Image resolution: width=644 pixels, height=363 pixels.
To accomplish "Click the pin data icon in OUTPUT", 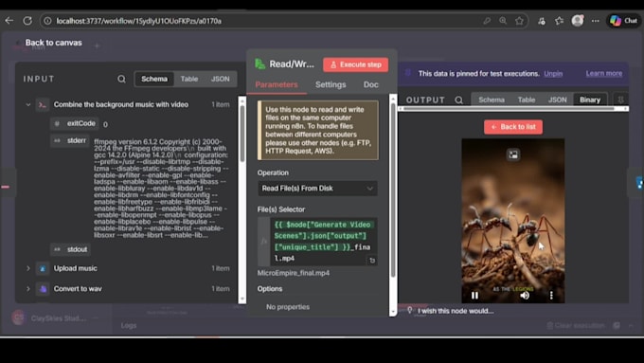I will (620, 100).
